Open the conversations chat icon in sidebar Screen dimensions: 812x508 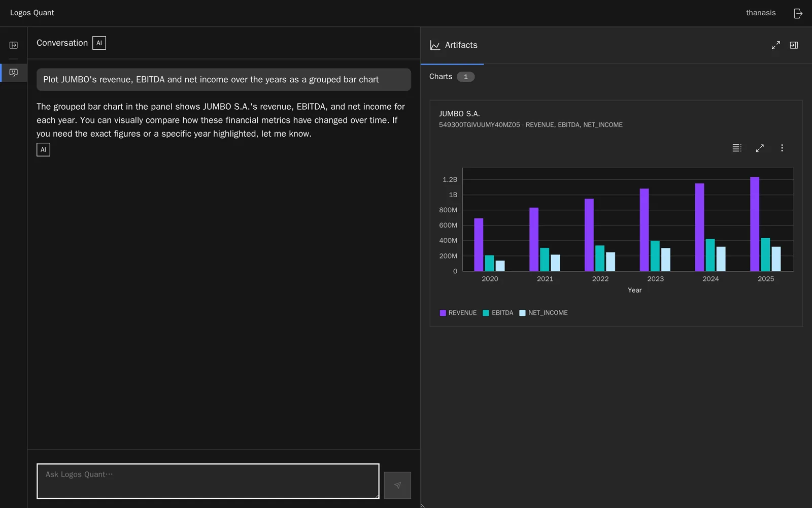(x=14, y=73)
